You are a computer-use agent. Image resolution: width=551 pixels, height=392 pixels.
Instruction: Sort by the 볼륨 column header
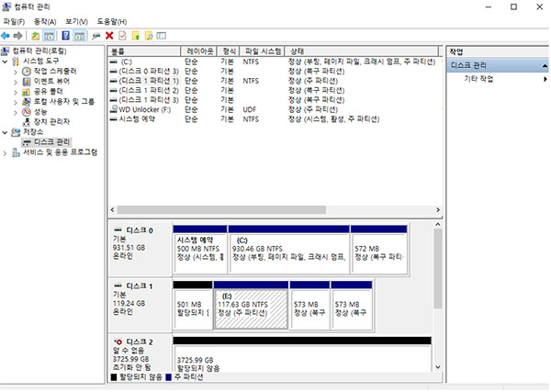pos(144,51)
